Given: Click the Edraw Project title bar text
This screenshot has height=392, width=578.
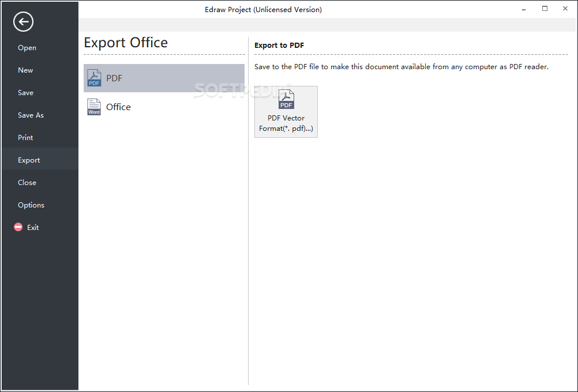Looking at the screenshot, I should click(263, 10).
